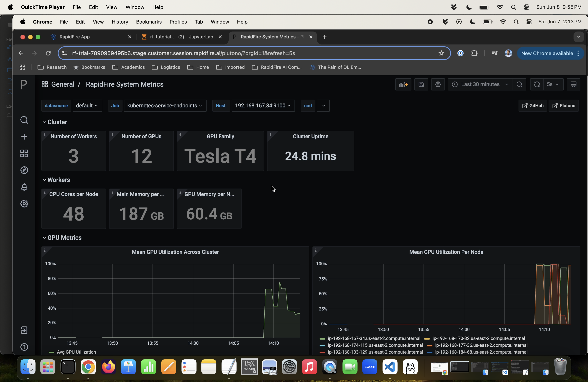Toggle ip-192-168-183-129 series in legend

[x=375, y=352]
